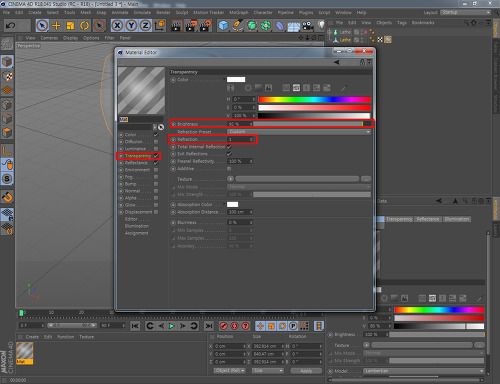500x384 pixels.
Task: Click the Hue rainbow slider in Material Editor
Action: point(314,99)
